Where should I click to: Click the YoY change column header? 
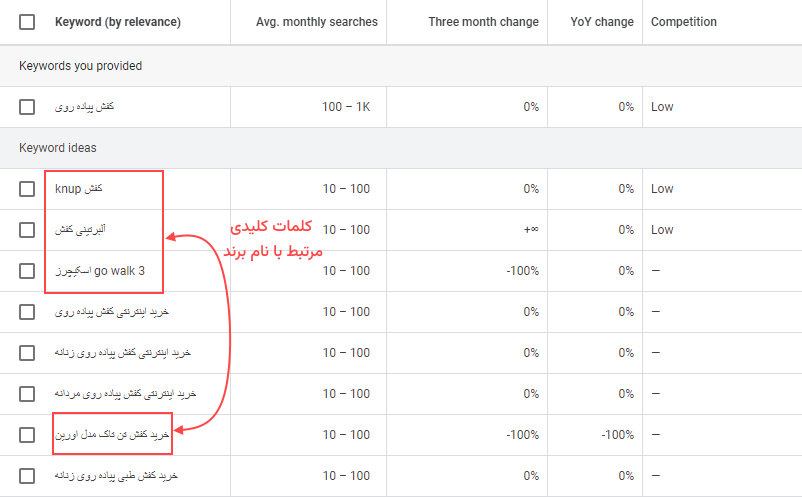(x=601, y=22)
